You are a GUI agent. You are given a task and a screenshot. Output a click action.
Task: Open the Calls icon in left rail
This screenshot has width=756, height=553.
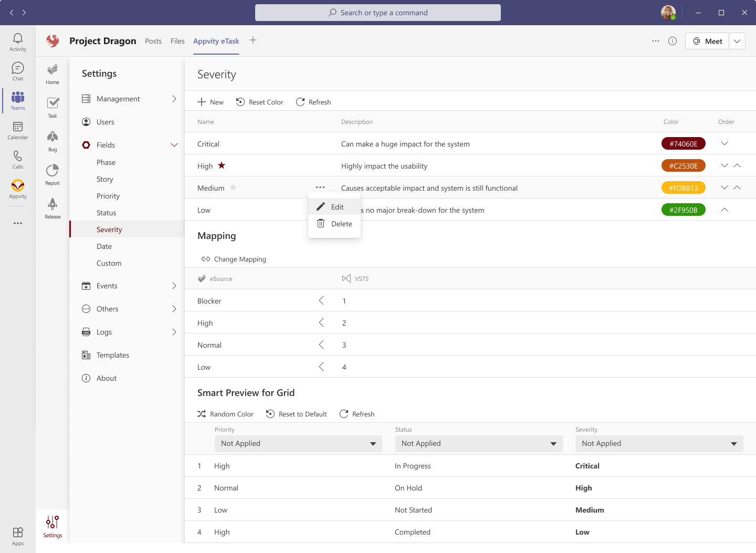coord(18,159)
